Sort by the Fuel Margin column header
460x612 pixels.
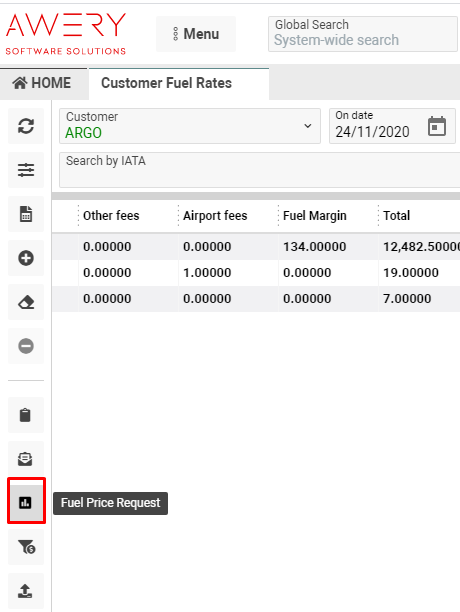tap(315, 215)
